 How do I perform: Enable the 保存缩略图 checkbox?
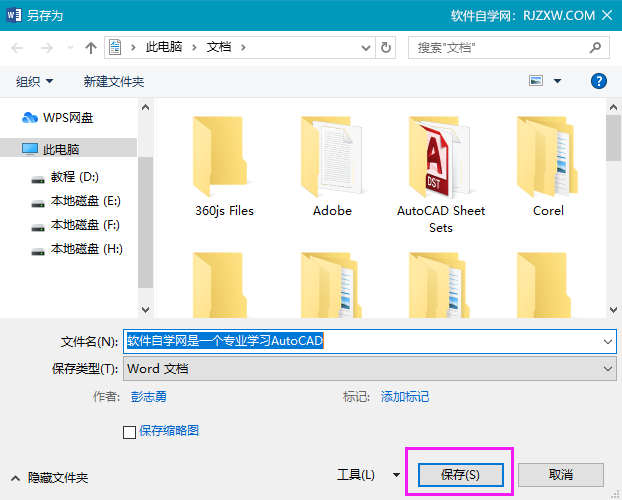pos(129,432)
